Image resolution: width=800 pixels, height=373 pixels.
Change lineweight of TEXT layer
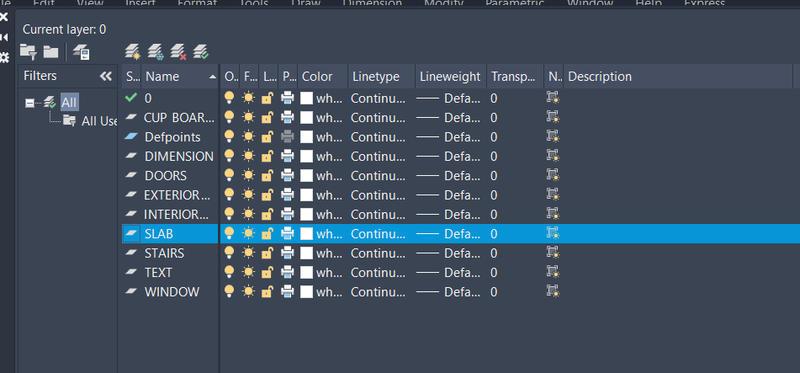tap(449, 272)
